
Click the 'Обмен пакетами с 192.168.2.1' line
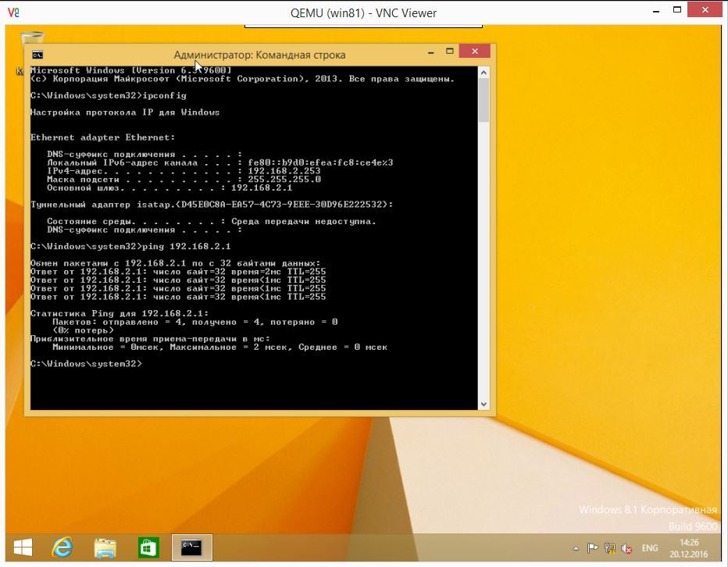click(175, 263)
